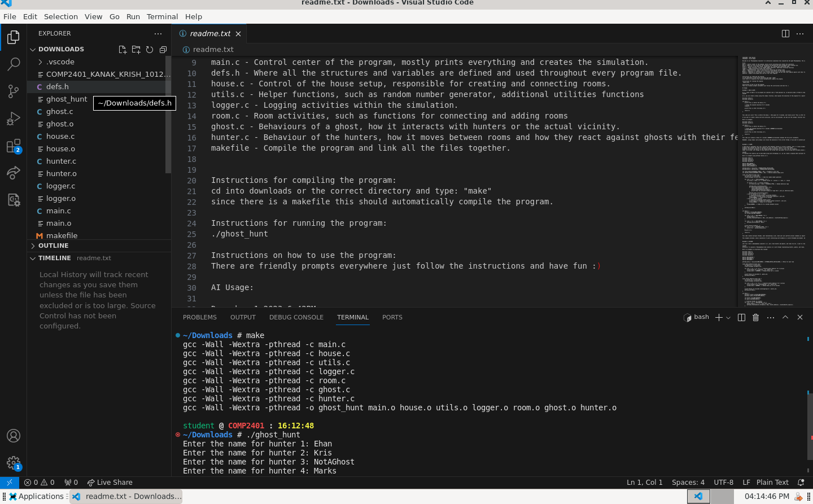This screenshot has width=813, height=504.
Task: Open Explorer views and more actions menu
Action: [x=158, y=34]
